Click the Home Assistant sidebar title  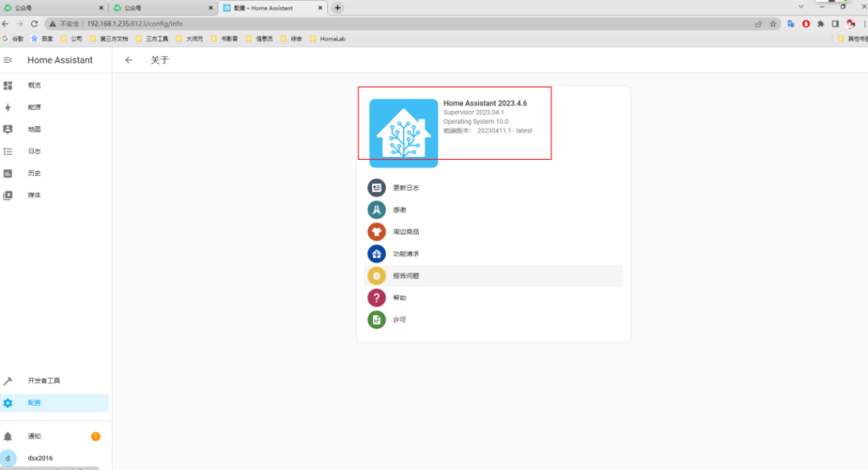[60, 60]
